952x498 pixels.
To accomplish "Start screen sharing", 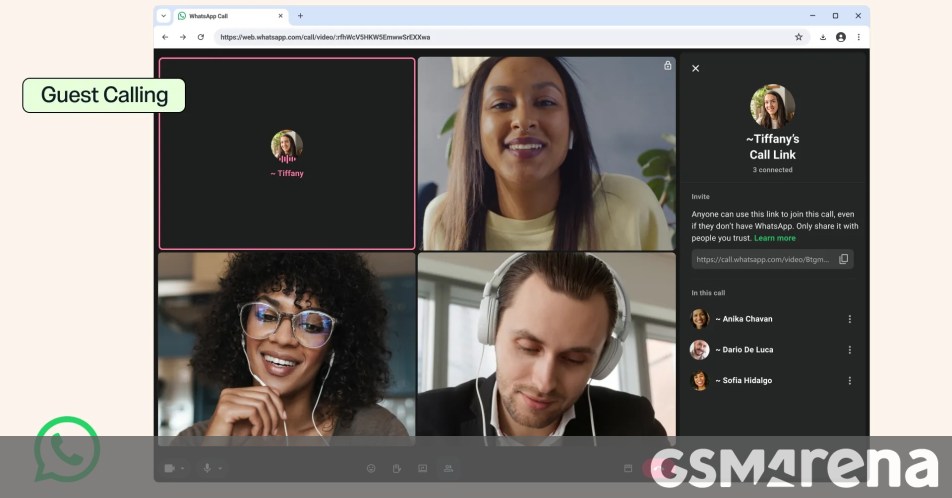I will [x=423, y=468].
